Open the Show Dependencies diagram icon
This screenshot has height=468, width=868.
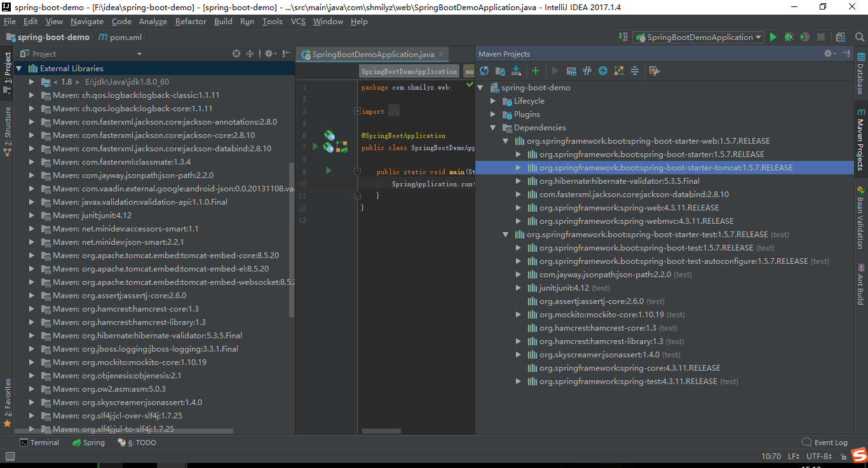(618, 71)
